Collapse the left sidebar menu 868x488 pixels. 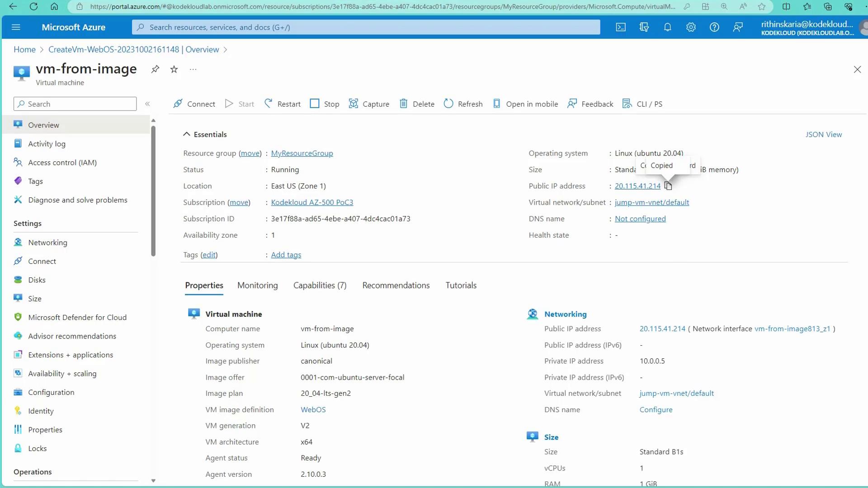(147, 104)
